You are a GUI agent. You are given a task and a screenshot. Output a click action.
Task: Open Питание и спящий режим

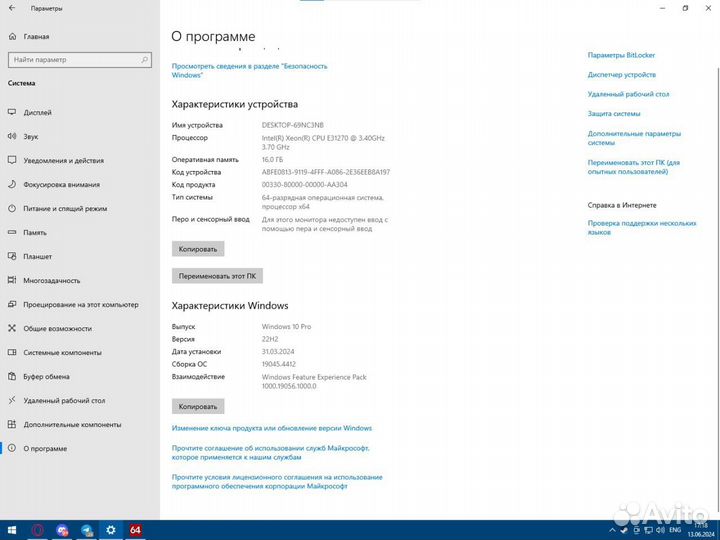pos(64,208)
